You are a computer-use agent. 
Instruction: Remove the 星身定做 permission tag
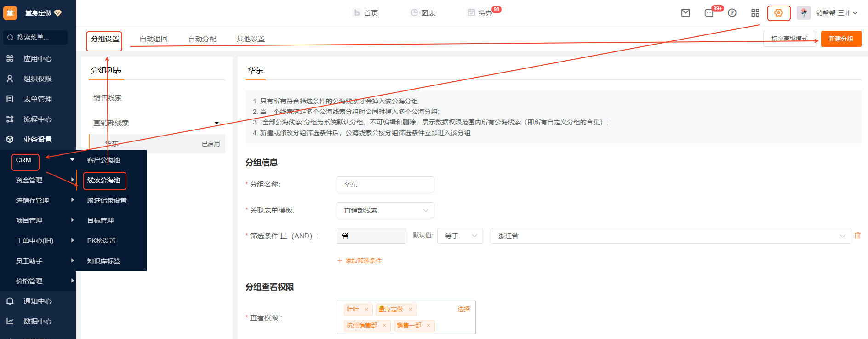tap(411, 310)
